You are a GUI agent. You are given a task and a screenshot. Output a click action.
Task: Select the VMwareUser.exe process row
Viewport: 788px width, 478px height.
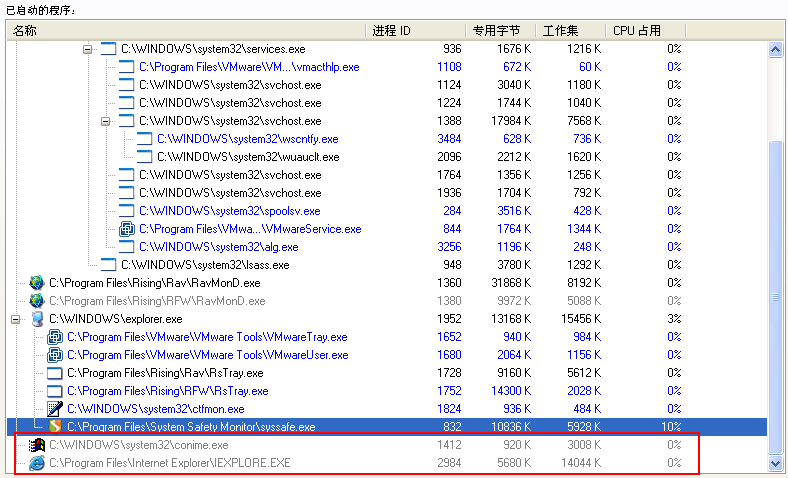pos(387,355)
